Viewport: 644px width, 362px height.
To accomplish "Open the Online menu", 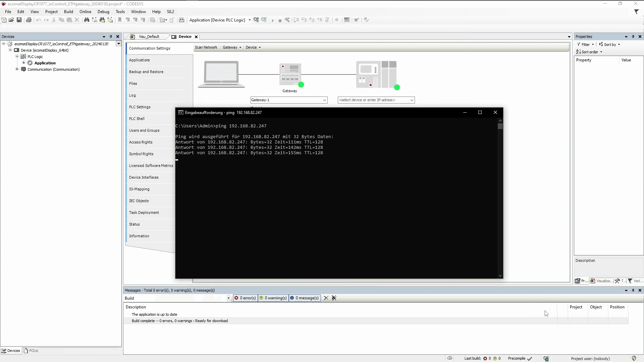I will (x=85, y=11).
